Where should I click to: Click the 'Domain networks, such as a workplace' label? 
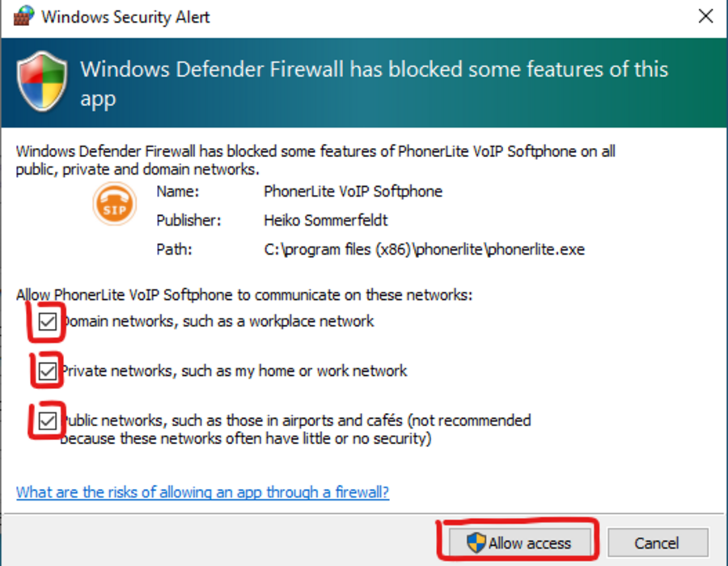218,321
